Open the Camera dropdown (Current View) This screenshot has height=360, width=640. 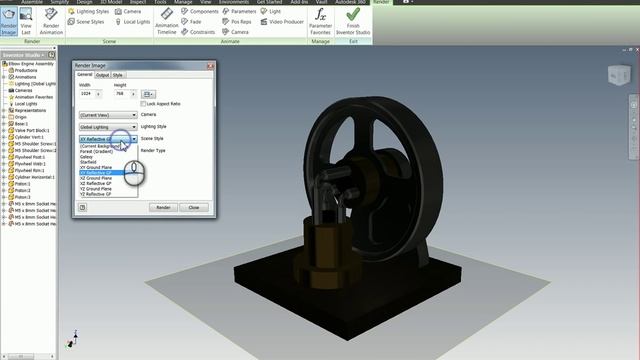point(108,115)
